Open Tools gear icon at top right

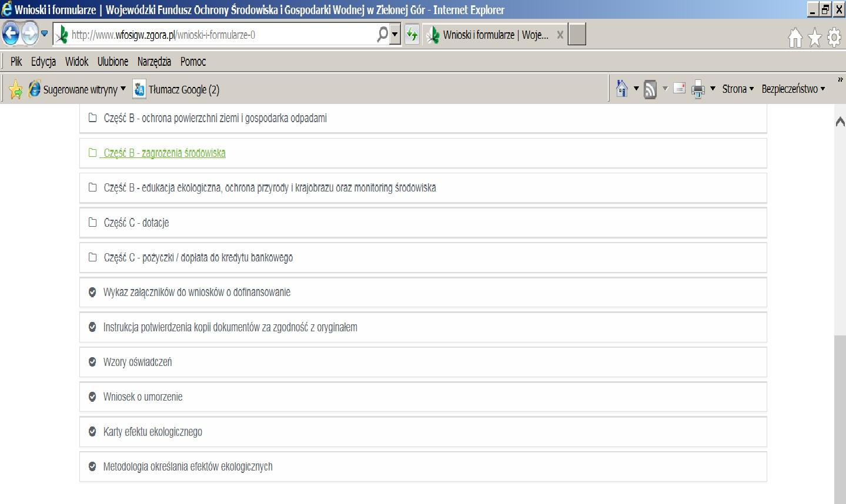(834, 38)
